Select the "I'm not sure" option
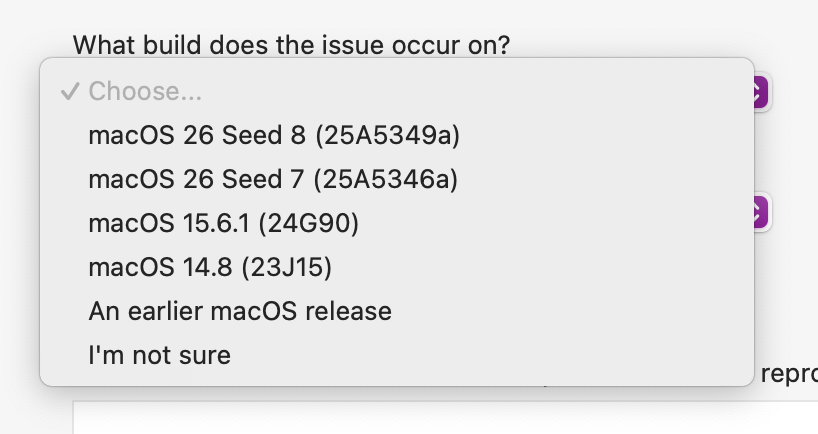 [160, 355]
